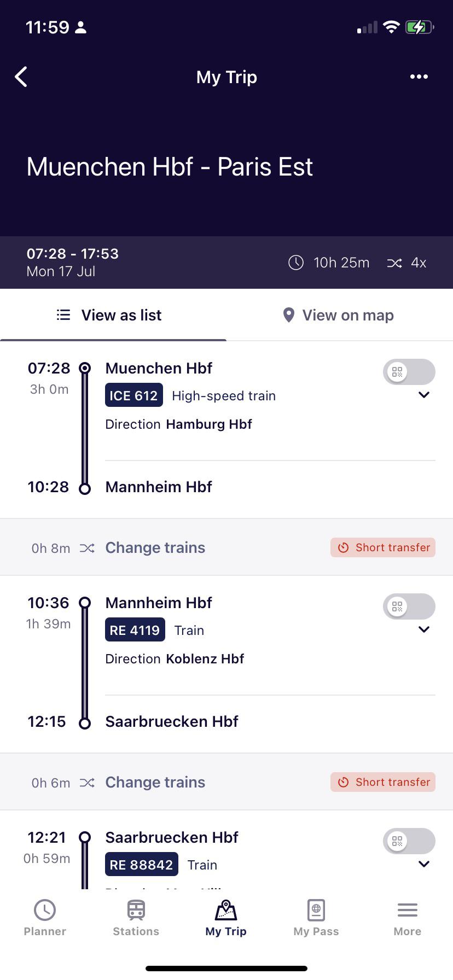Select the Planner icon in bottom navigation
The height and width of the screenshot is (980, 453).
pos(44,918)
